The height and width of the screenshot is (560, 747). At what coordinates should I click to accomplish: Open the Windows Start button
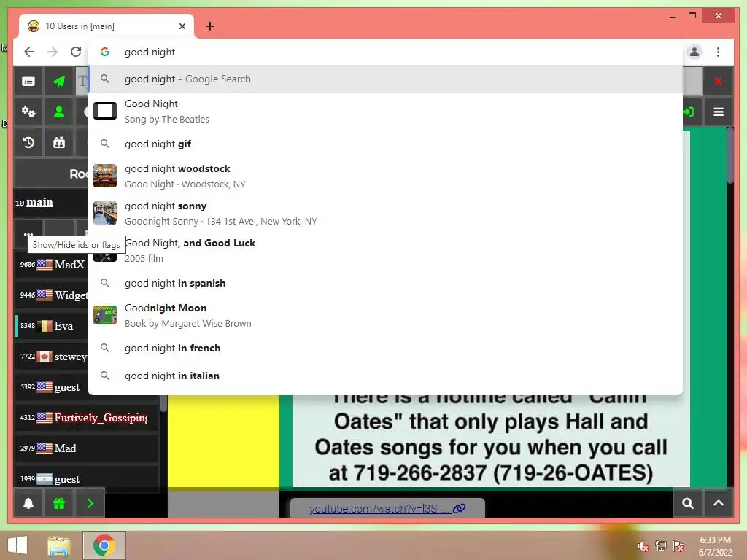pos(18,545)
